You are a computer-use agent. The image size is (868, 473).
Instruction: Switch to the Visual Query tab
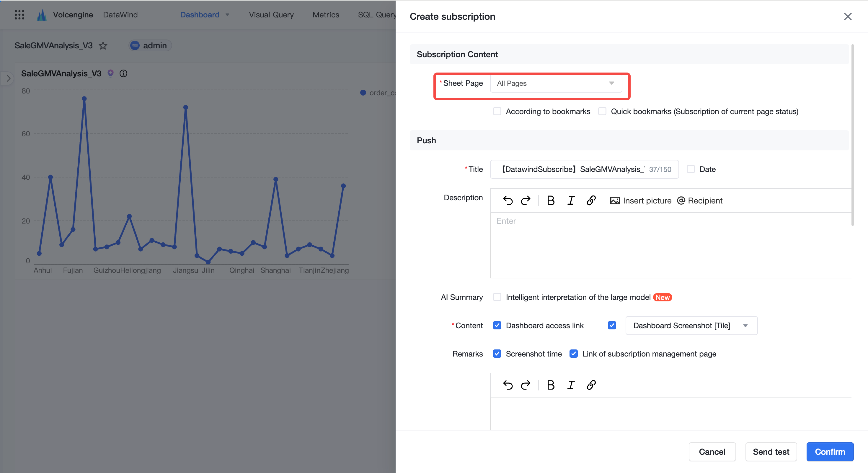(271, 14)
